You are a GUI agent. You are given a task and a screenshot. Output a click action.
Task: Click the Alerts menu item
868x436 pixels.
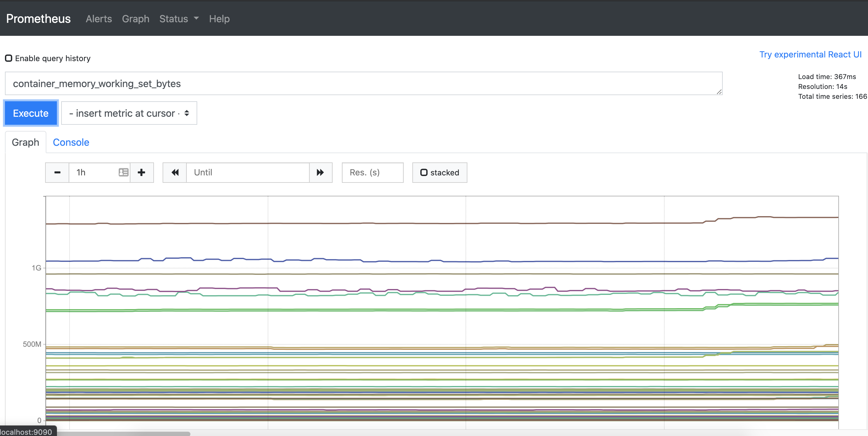coord(98,18)
